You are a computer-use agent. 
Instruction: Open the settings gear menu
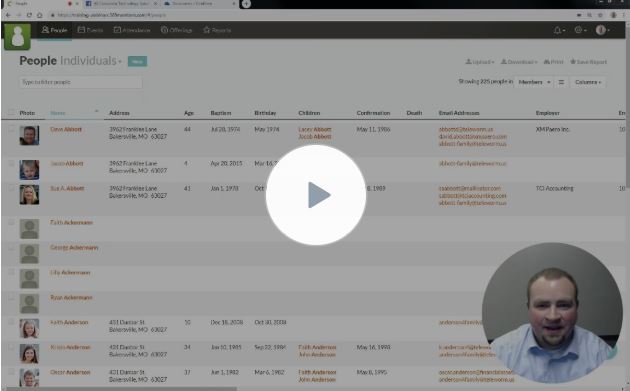coord(580,30)
